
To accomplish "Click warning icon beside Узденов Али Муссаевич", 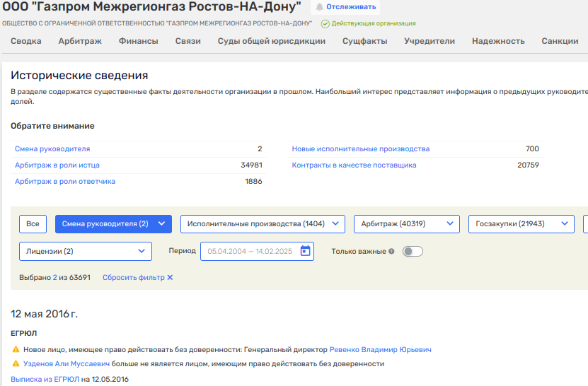I will point(16,364).
